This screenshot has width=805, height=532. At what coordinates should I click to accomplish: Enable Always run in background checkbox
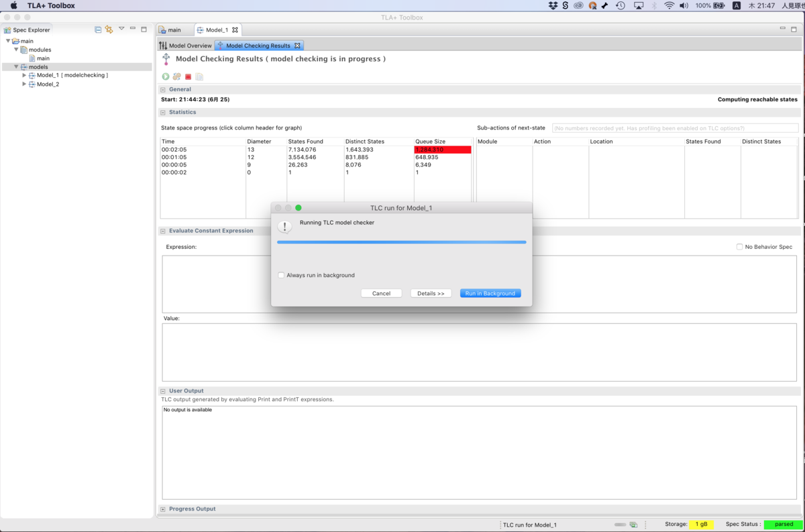point(281,275)
